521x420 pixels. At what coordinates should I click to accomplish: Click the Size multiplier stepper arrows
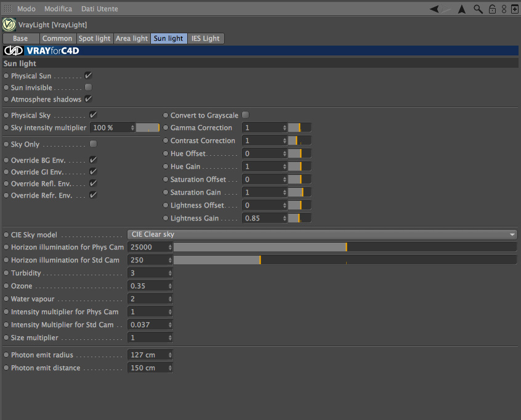pyautogui.click(x=170, y=337)
